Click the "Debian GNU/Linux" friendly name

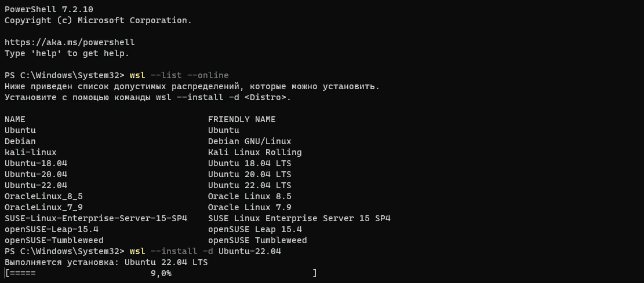(x=249, y=141)
